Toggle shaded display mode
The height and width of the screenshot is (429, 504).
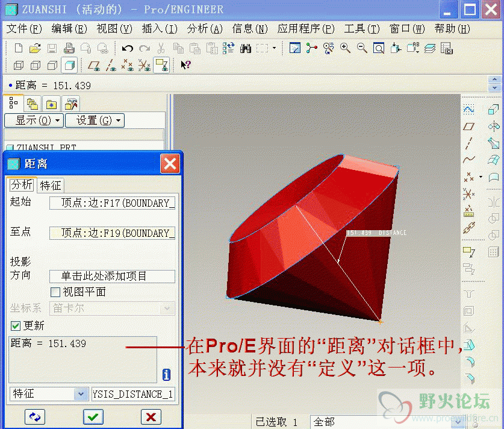click(69, 65)
